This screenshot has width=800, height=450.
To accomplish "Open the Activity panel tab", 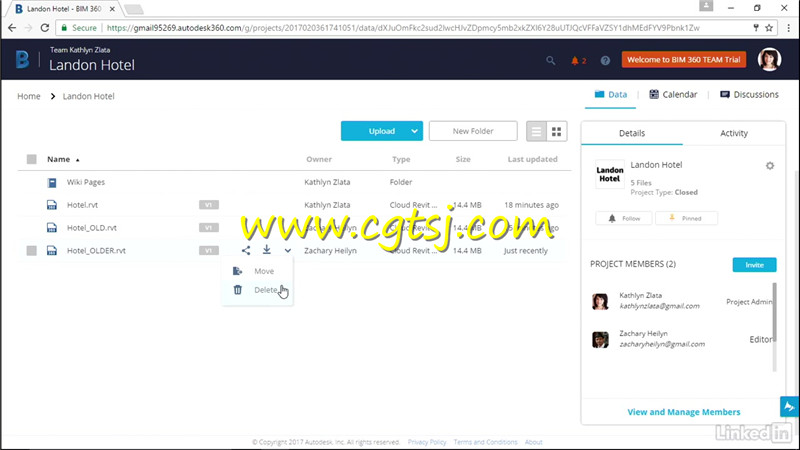I will (734, 133).
